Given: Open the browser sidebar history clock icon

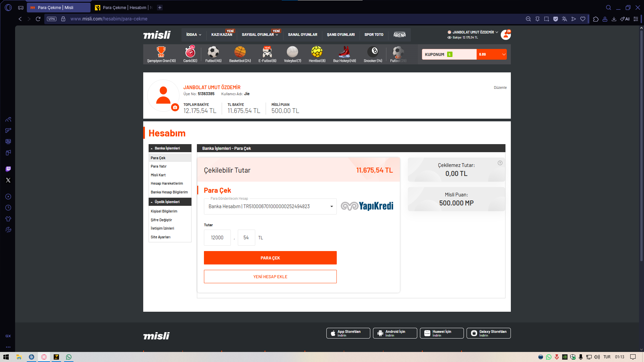Looking at the screenshot, I should (8, 208).
